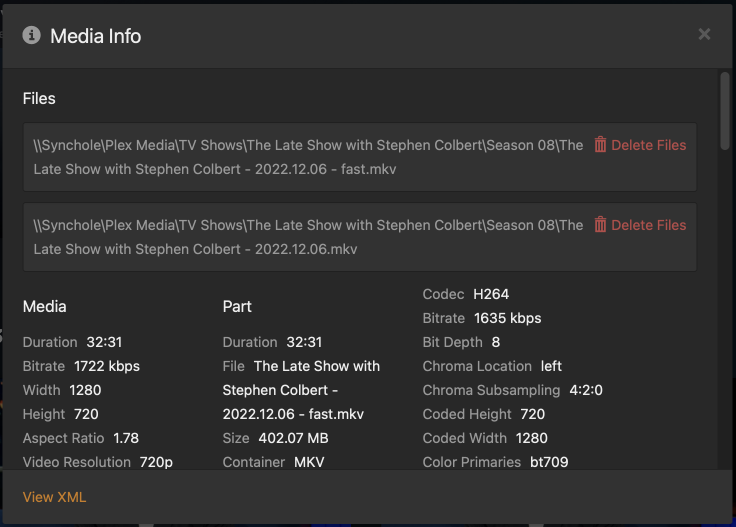Click the Media section heading
Screen dimensions: 736x527
pos(44,306)
